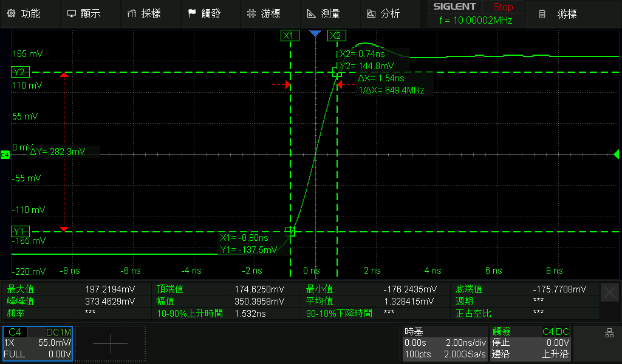Close the measurement panel with X button
The height and width of the screenshot is (364, 622).
(610, 292)
